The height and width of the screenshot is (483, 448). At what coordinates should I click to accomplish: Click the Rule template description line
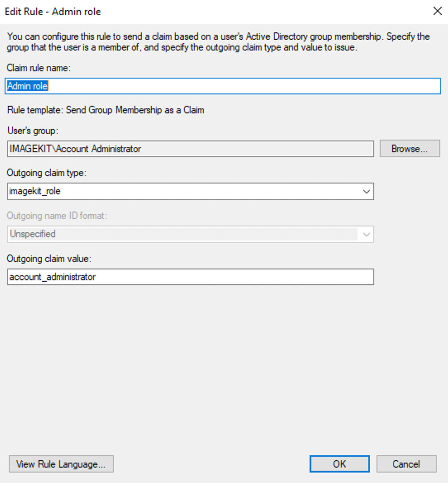tap(106, 110)
